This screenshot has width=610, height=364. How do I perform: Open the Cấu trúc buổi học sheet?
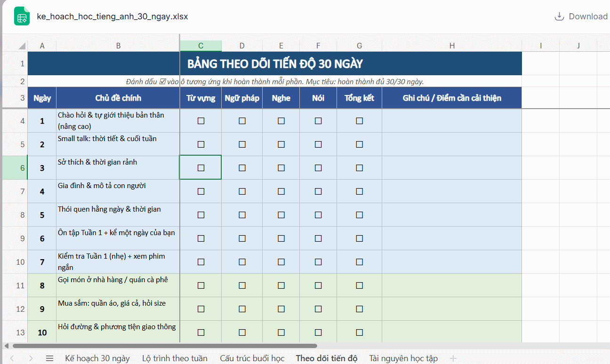tap(252, 358)
